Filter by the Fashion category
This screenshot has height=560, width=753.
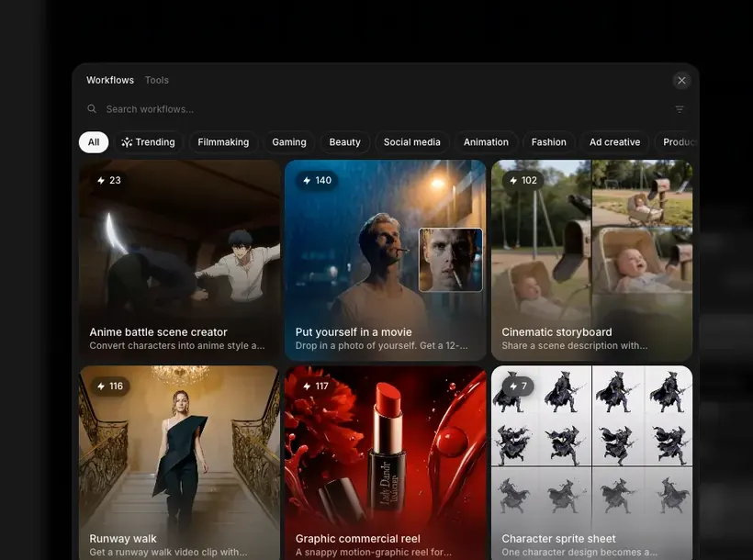pos(549,142)
